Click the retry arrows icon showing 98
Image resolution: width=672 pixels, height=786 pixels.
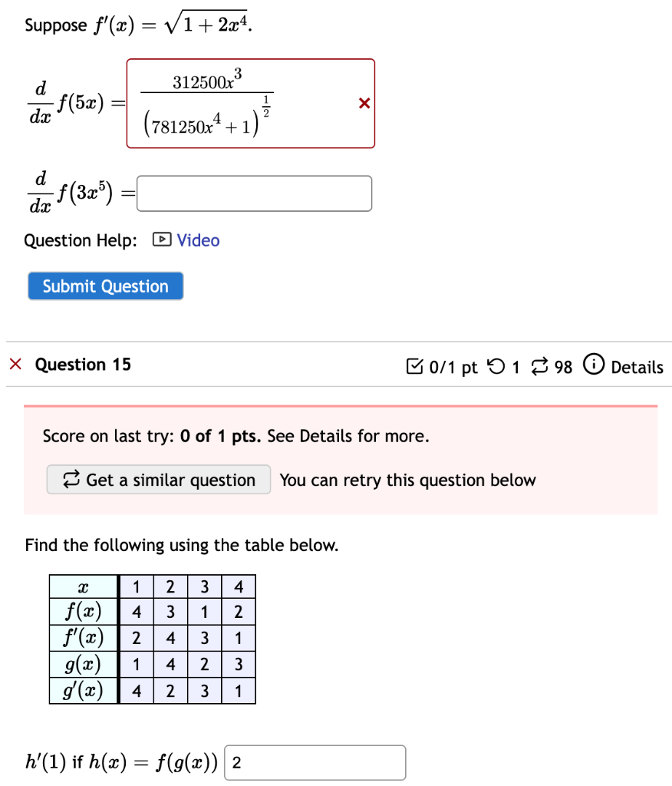(x=541, y=367)
